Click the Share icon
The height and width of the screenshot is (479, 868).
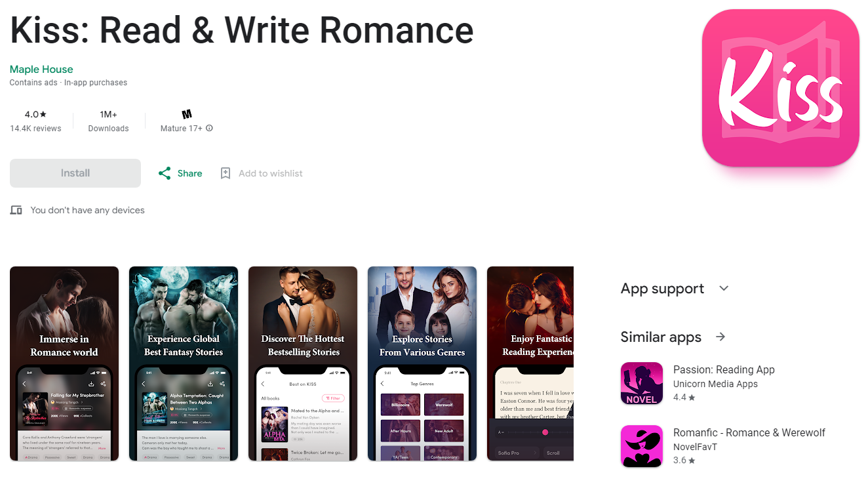[x=165, y=173]
